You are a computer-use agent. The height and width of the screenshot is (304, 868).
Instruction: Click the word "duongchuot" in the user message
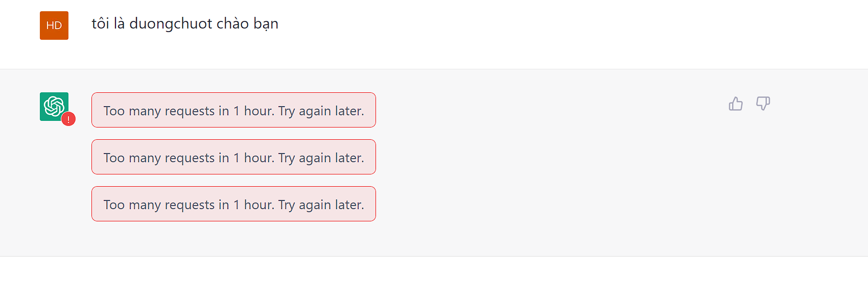pyautogui.click(x=171, y=24)
